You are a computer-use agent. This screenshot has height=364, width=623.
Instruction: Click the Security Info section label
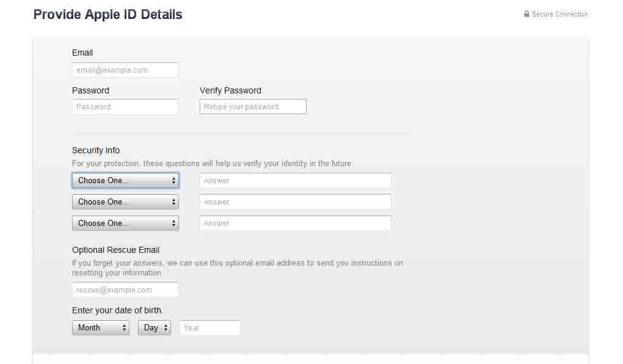96,150
